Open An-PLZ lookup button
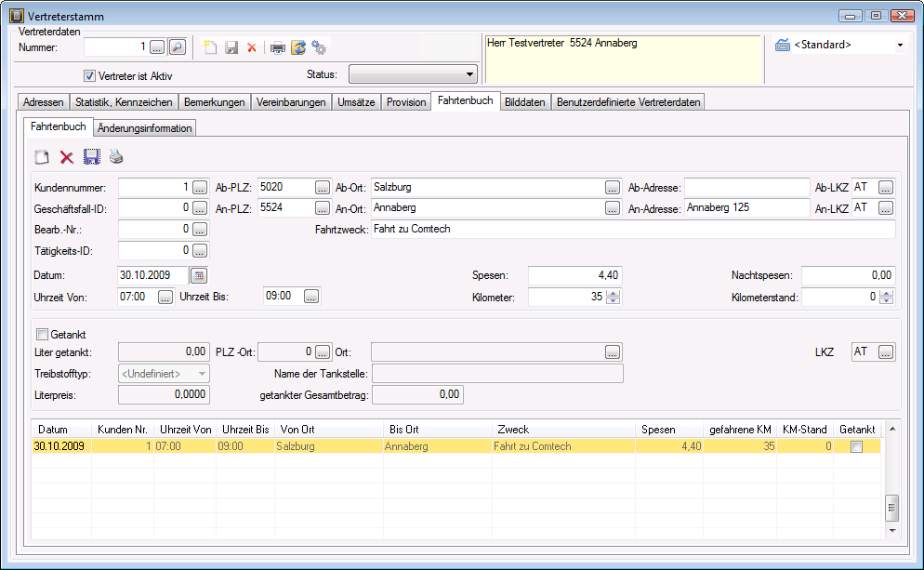The image size is (924, 570). point(322,208)
